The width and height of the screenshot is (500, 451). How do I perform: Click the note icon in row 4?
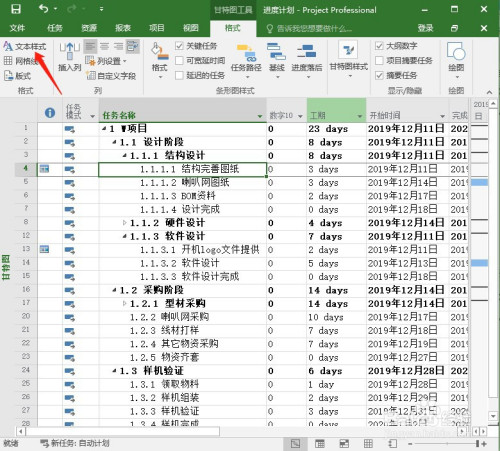point(44,169)
